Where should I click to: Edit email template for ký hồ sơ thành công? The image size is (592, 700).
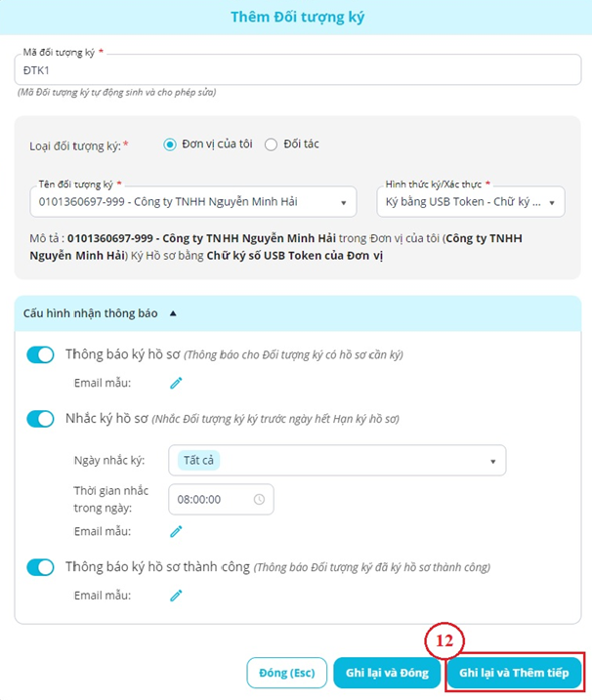[x=176, y=595]
